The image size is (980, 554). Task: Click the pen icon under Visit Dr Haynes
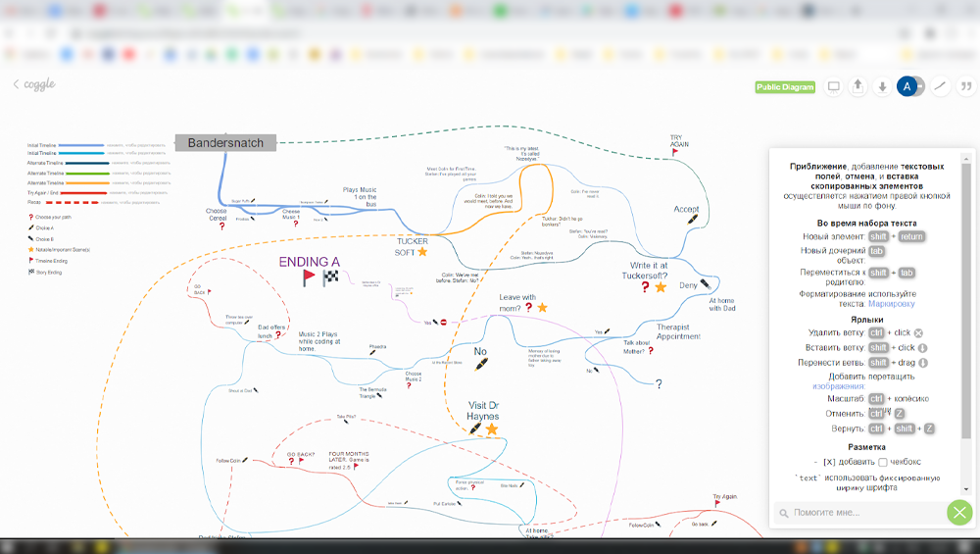[475, 428]
